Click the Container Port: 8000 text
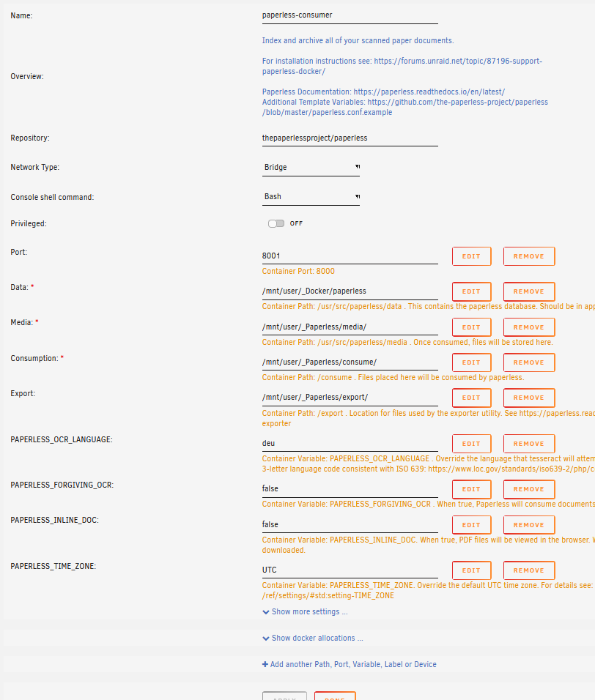 (x=298, y=271)
